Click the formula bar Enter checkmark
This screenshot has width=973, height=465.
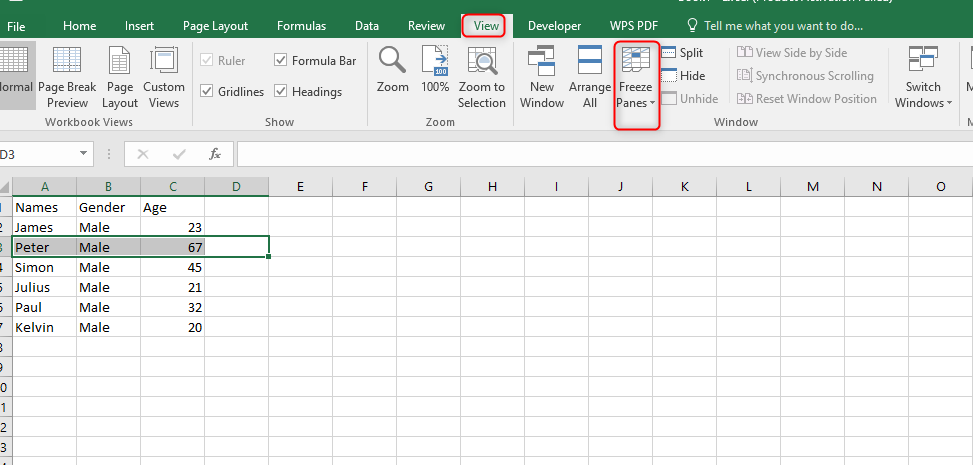[179, 154]
